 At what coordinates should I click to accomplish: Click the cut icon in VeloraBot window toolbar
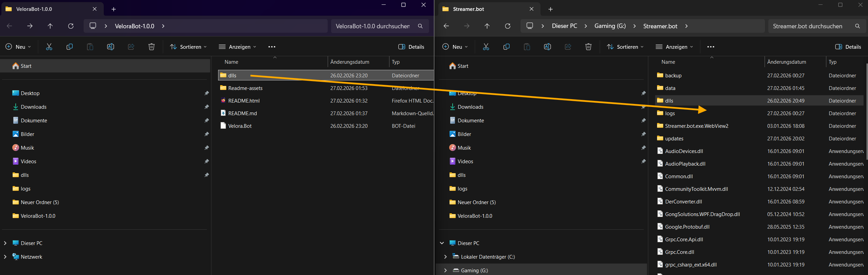[49, 47]
